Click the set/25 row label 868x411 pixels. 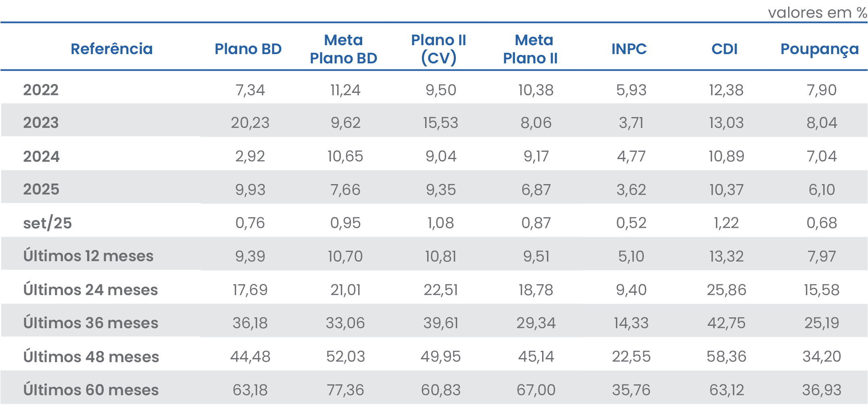click(47, 223)
